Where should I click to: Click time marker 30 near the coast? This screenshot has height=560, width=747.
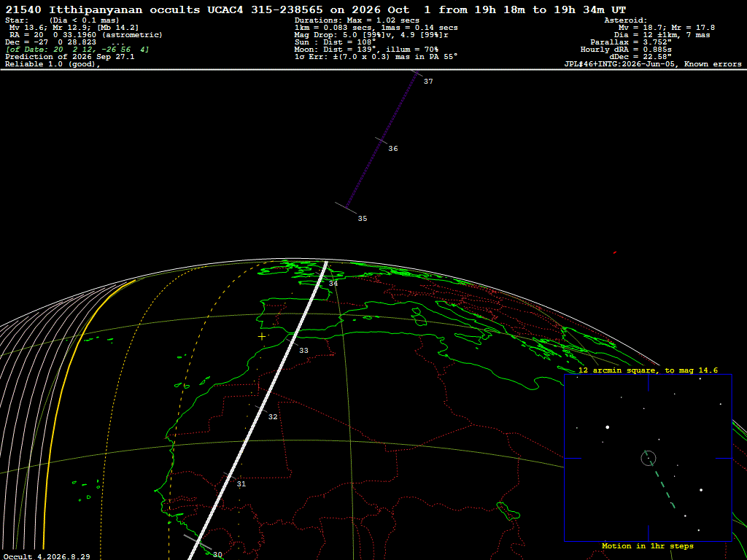tap(217, 555)
